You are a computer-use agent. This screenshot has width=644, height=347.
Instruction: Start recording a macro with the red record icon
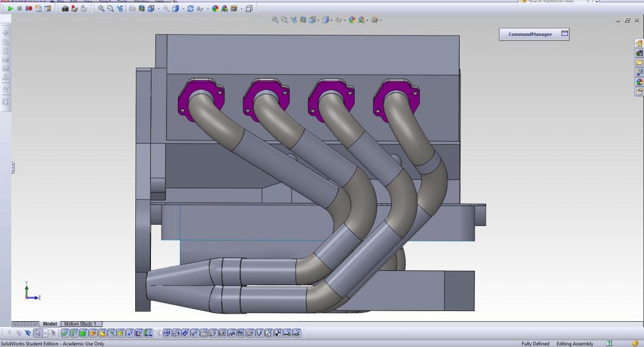tap(29, 8)
